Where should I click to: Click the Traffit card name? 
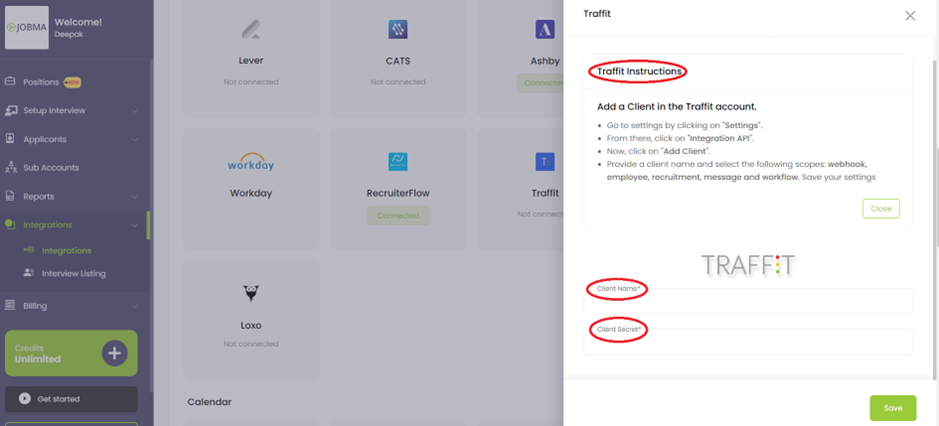(546, 193)
